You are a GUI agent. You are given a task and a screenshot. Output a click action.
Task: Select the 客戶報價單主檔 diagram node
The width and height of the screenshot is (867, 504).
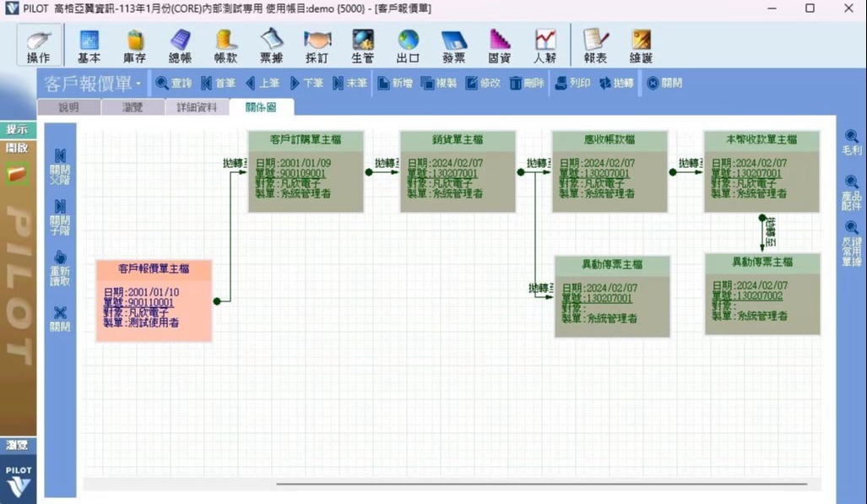(x=154, y=269)
